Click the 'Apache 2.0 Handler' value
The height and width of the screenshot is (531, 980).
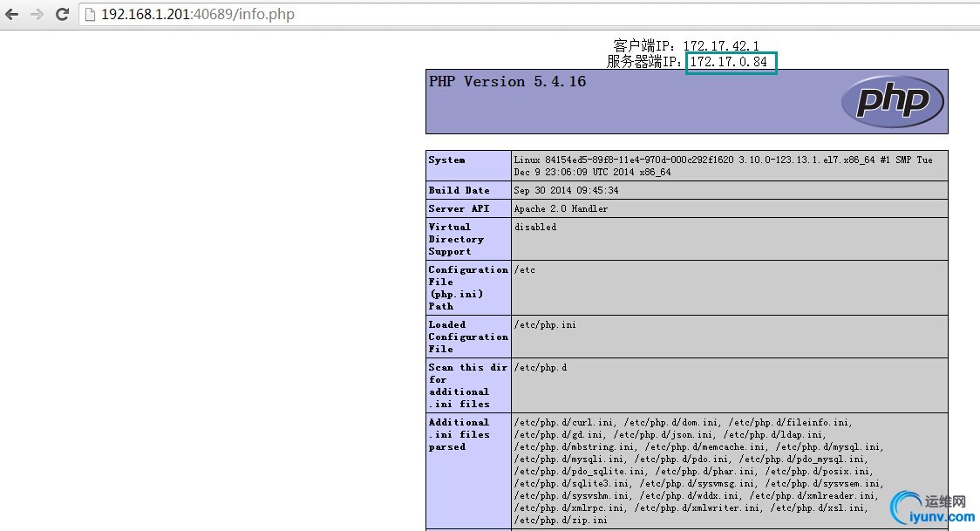pyautogui.click(x=561, y=208)
